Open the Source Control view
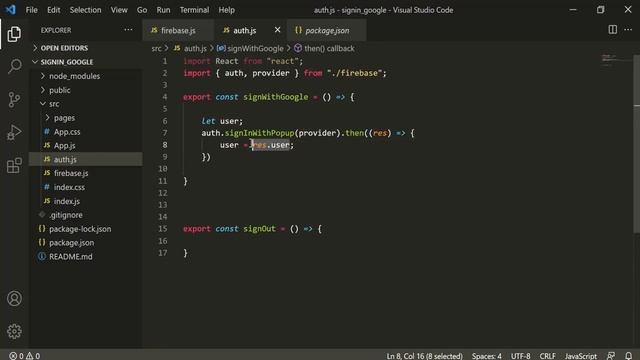 point(14,100)
